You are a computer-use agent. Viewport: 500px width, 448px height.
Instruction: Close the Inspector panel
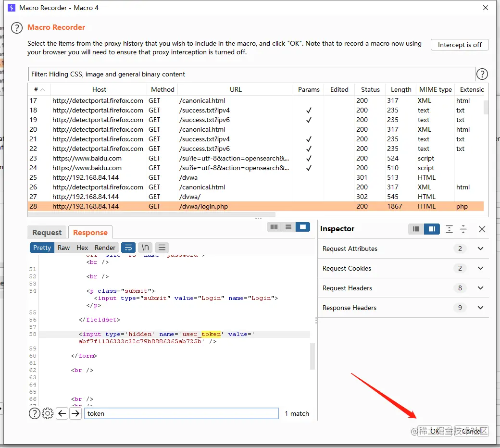(x=482, y=229)
